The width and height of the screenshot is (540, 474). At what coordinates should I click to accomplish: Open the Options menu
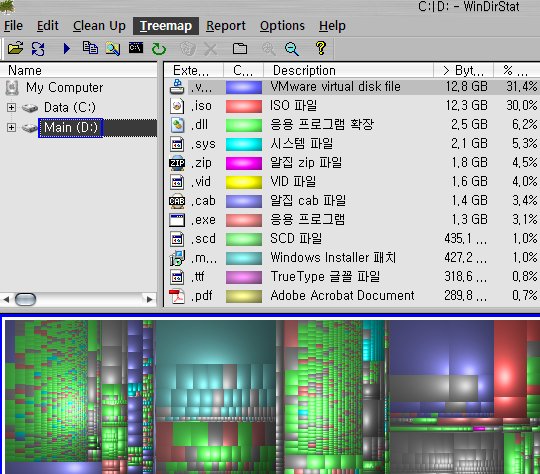(x=282, y=26)
